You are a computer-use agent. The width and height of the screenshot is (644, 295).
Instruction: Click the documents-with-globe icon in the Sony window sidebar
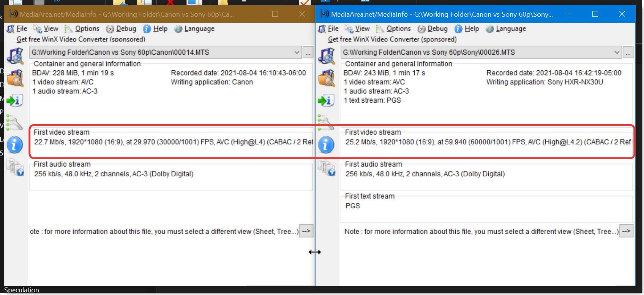tap(326, 167)
